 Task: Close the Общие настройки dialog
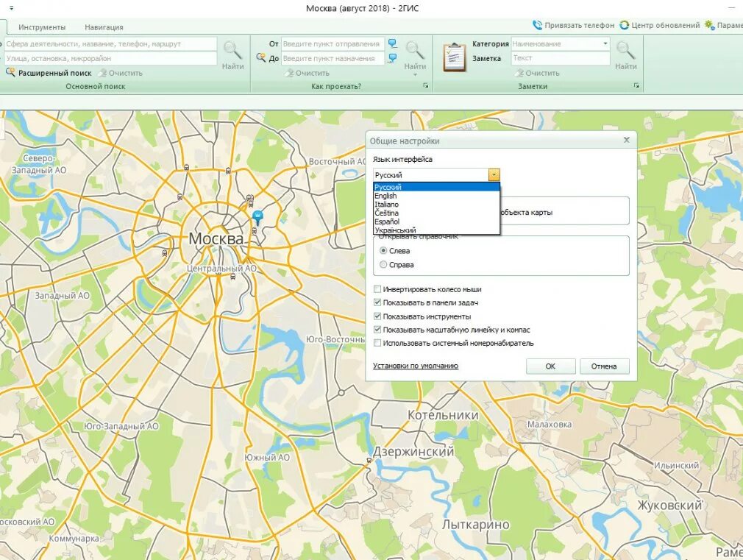pos(627,140)
